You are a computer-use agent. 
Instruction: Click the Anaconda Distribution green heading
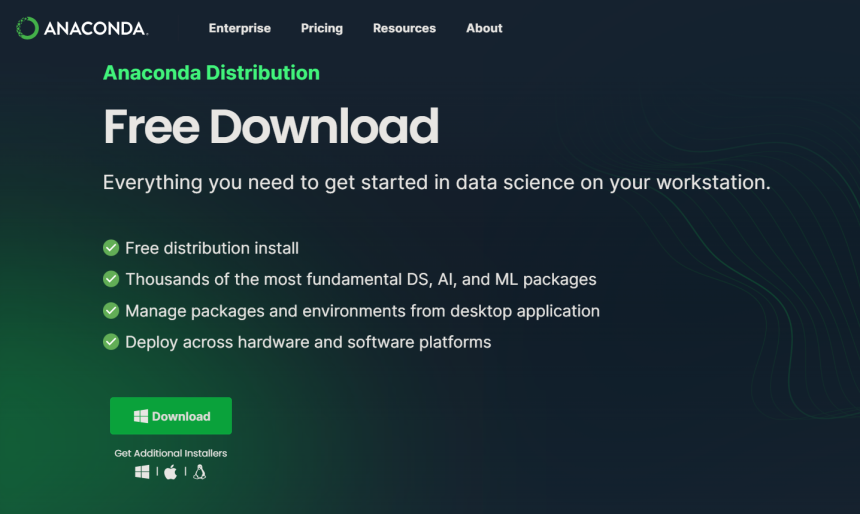click(211, 73)
